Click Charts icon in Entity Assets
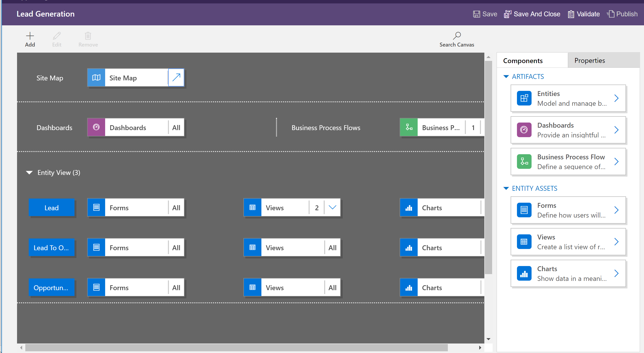Image resolution: width=644 pixels, height=353 pixels. click(x=524, y=273)
